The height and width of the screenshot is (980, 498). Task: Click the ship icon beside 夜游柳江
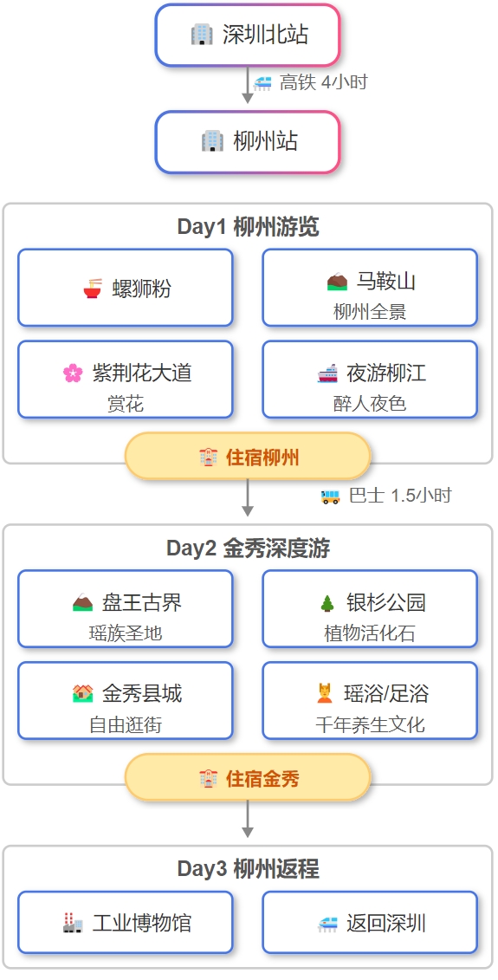[327, 373]
